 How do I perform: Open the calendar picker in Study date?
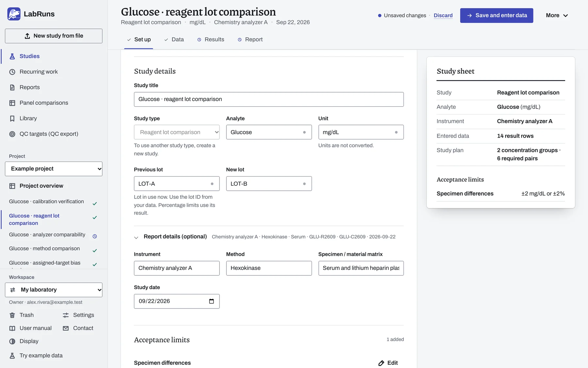211,301
